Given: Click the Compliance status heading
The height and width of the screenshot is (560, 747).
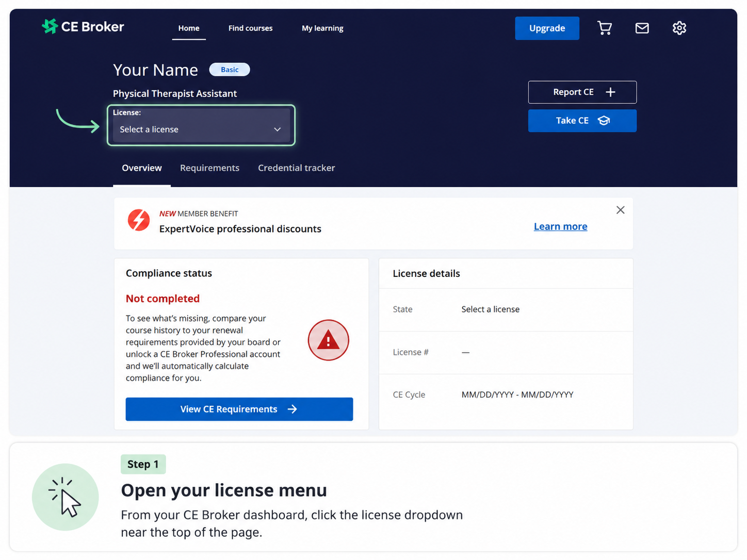Looking at the screenshot, I should [x=169, y=273].
